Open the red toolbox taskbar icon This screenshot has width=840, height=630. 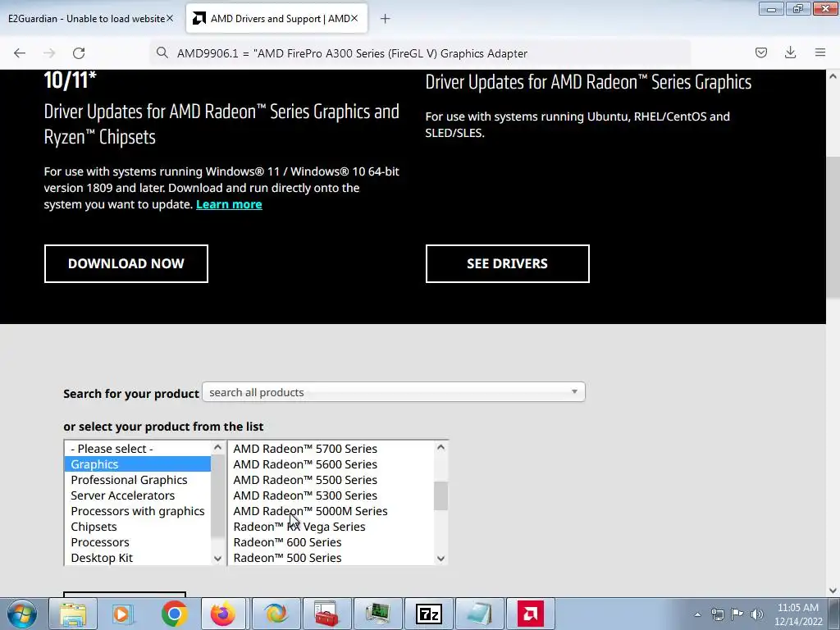[x=326, y=614]
